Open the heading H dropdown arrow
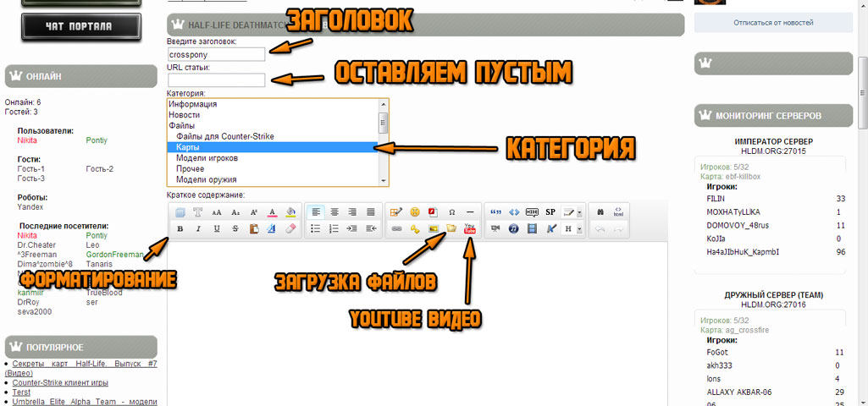The image size is (868, 406). pos(579,228)
